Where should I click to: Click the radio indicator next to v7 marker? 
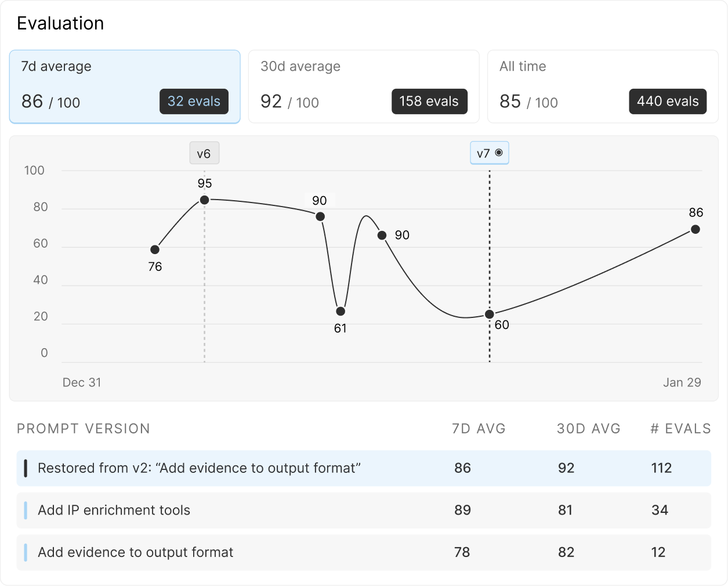(500, 153)
